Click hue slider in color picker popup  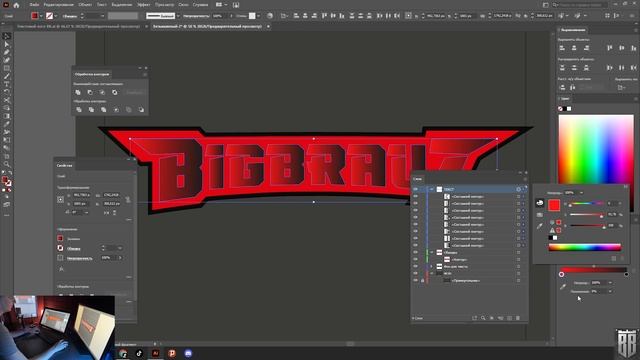587,203
